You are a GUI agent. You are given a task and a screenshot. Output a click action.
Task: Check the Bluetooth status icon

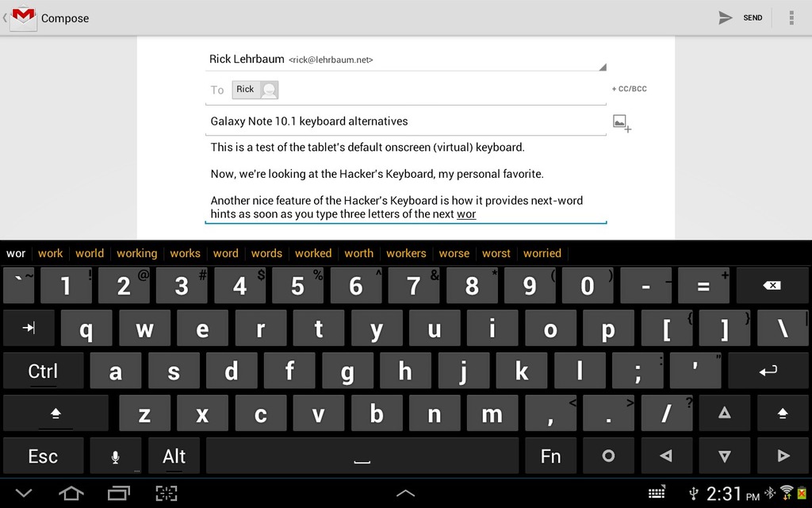click(770, 492)
